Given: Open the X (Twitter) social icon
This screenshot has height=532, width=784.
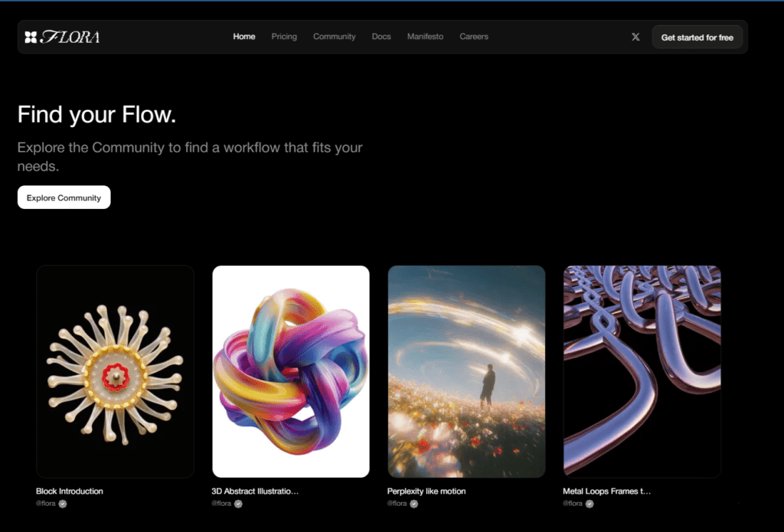Looking at the screenshot, I should 635,37.
